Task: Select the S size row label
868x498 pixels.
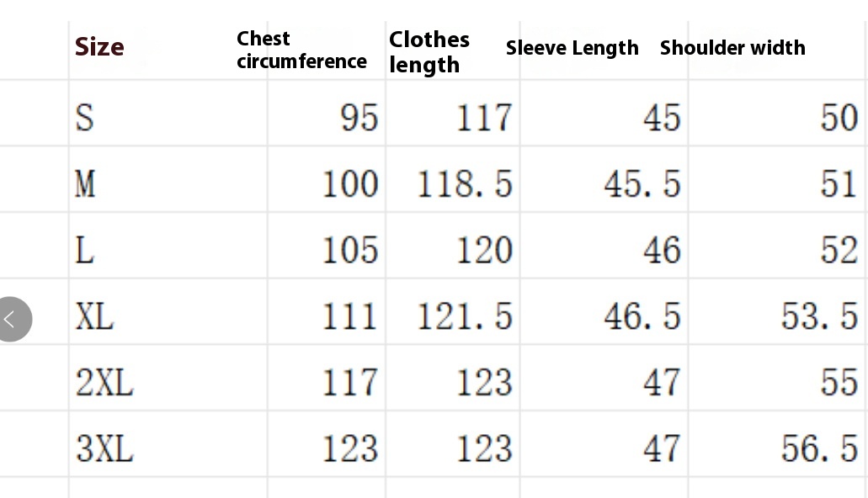Action: tap(84, 118)
